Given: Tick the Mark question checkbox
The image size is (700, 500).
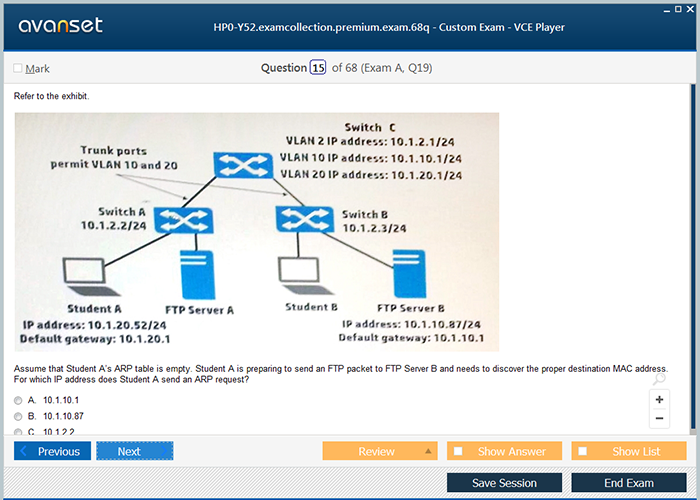Looking at the screenshot, I should pos(18,69).
